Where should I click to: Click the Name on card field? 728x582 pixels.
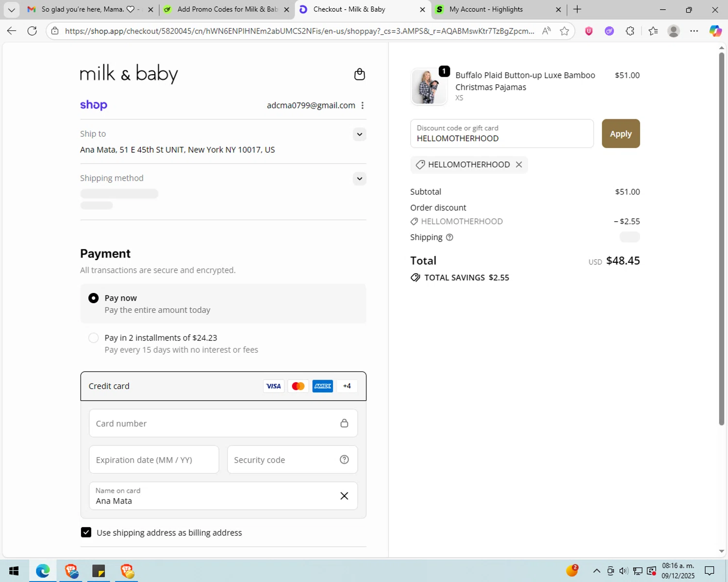click(x=223, y=496)
